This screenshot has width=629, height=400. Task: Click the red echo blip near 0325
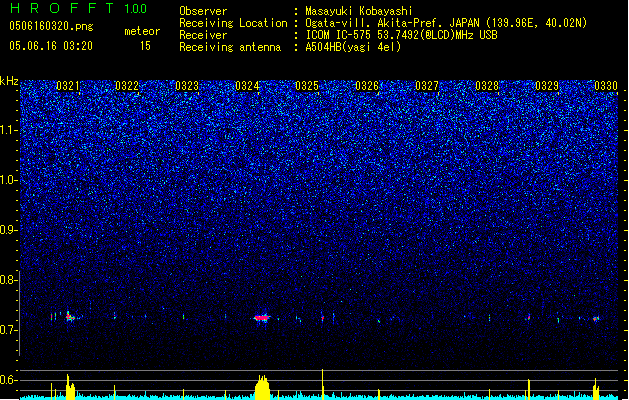323,318
